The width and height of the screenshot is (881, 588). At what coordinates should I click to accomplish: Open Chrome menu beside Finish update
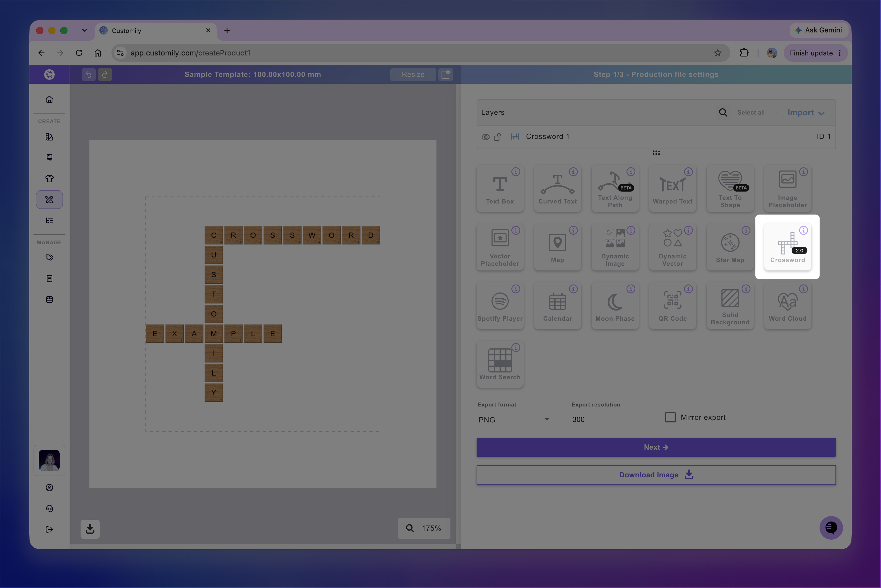coord(840,53)
